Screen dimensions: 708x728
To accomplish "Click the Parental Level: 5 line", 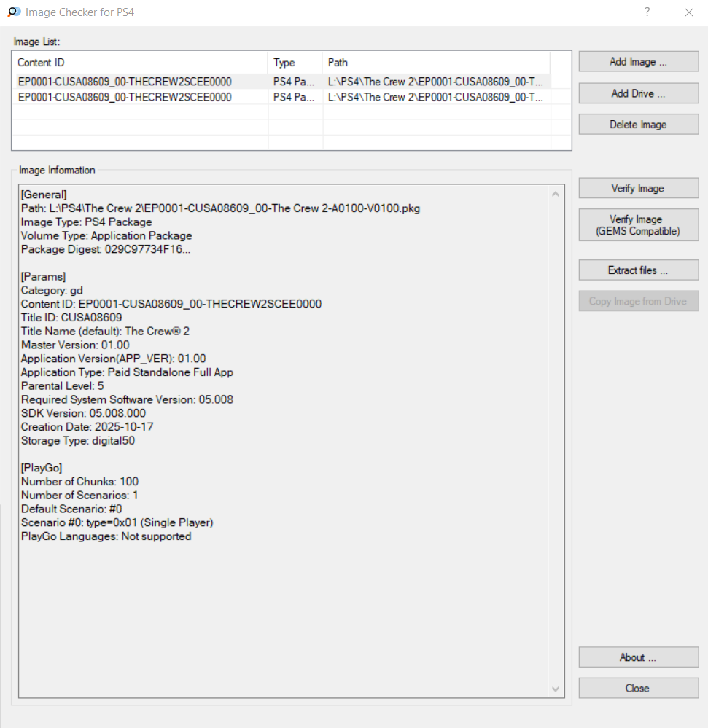I will (63, 385).
